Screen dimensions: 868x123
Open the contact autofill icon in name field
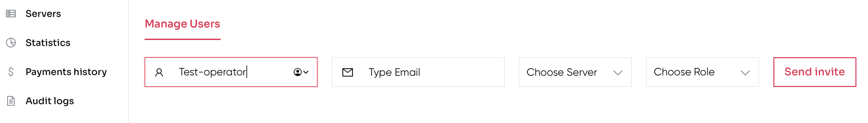tap(297, 72)
